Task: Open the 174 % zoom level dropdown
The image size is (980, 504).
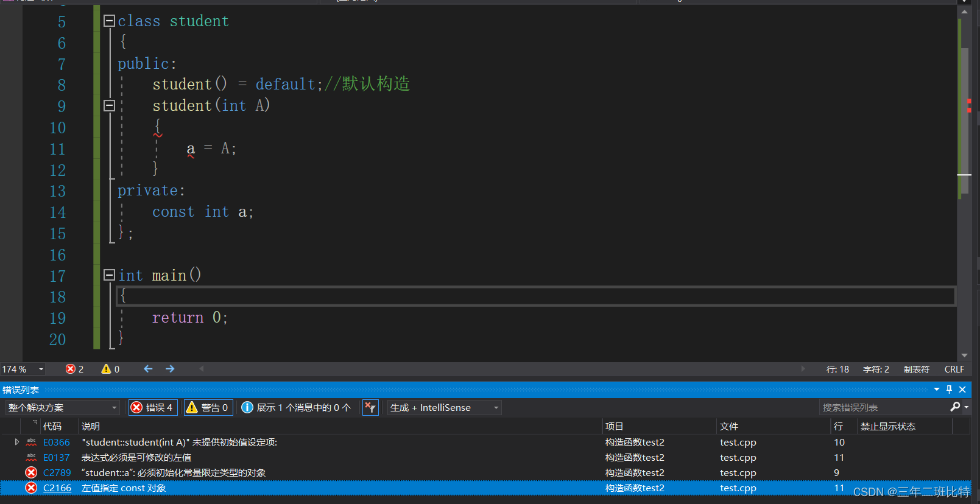Action: click(41, 369)
